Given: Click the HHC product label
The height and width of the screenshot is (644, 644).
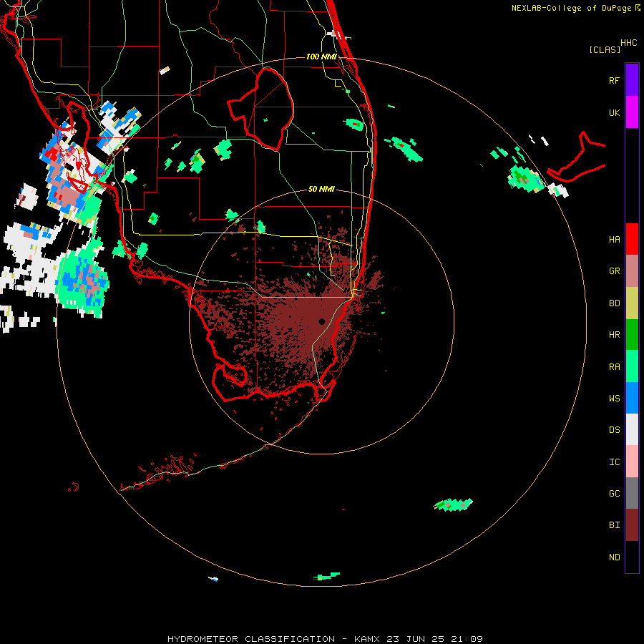Looking at the screenshot, I should click(x=629, y=43).
